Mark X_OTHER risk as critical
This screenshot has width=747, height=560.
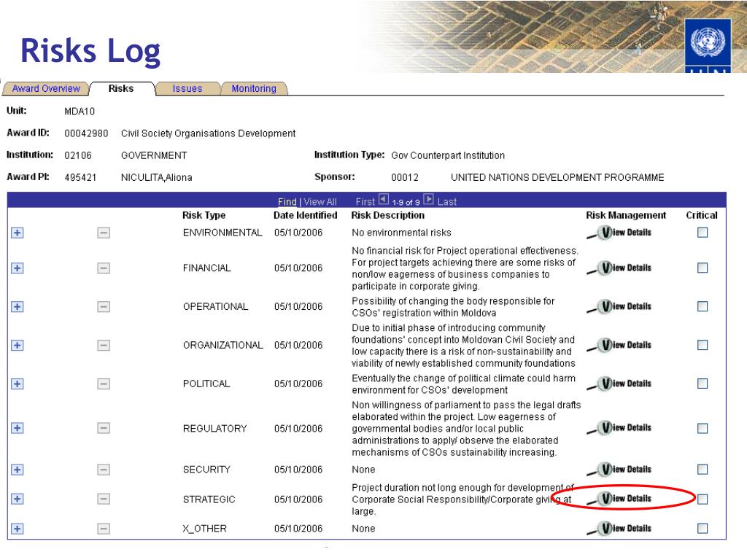tap(703, 529)
